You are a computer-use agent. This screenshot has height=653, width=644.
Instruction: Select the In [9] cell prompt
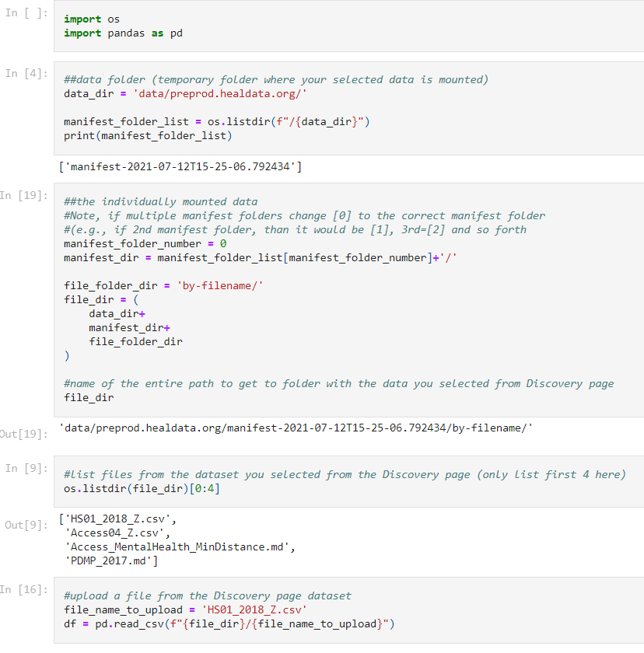tap(26, 469)
